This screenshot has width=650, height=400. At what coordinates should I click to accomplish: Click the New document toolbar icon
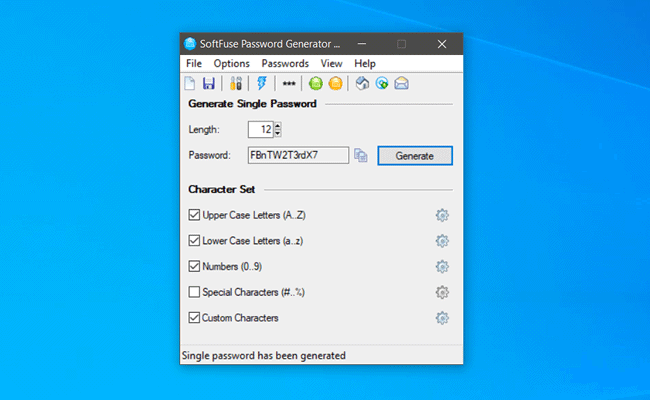191,84
